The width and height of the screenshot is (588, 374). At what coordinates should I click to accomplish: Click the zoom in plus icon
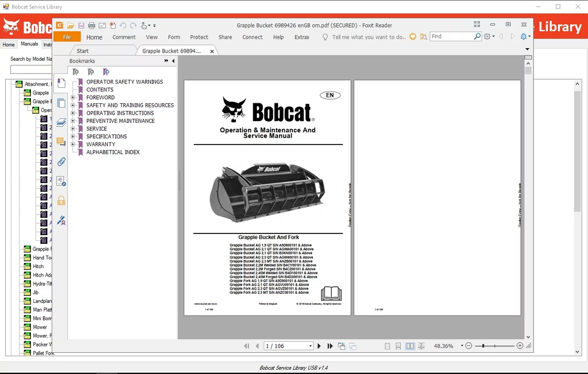[x=520, y=346]
